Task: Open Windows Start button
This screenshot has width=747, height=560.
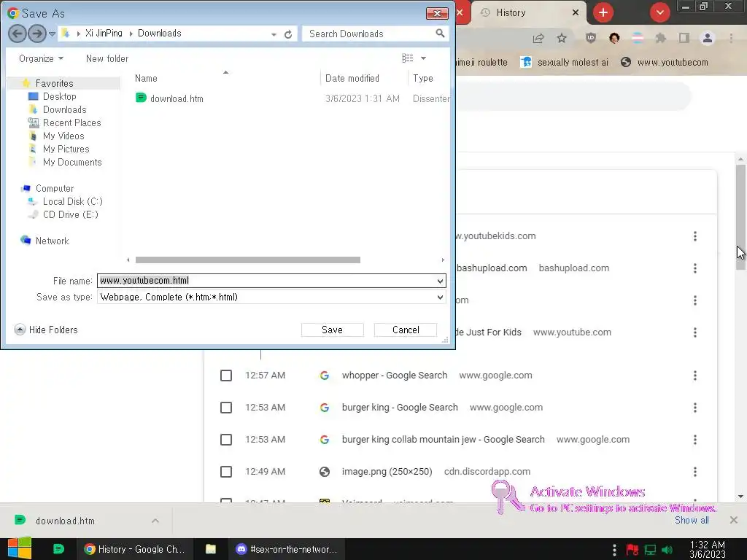Action: coord(20,548)
